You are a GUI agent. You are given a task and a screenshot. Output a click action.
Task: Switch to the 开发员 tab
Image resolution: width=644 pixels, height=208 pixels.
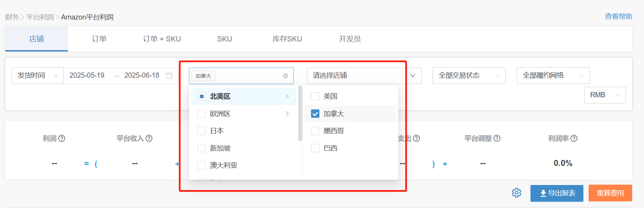pyautogui.click(x=350, y=39)
